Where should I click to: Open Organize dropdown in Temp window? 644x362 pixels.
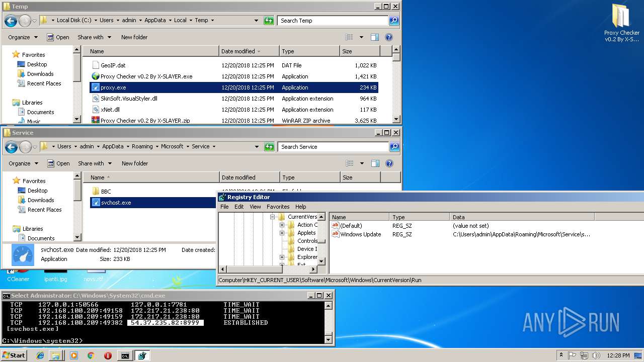(23, 37)
